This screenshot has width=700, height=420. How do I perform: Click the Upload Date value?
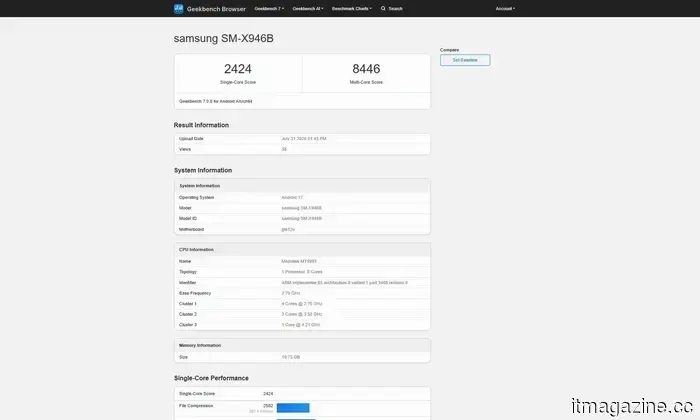click(x=304, y=139)
